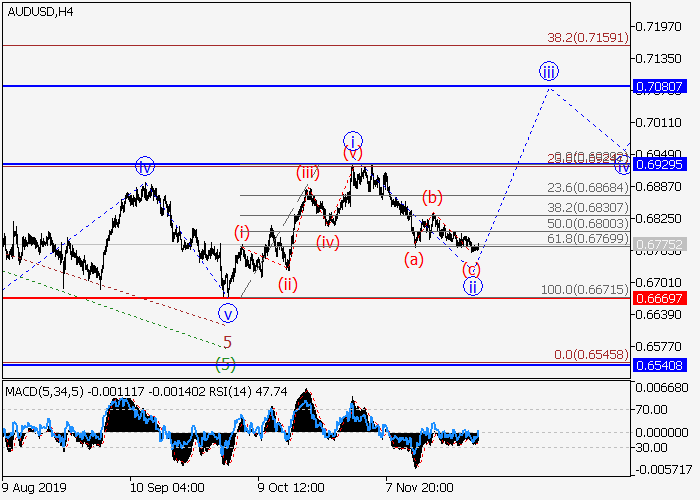Click the red (c) wave label

coord(472,269)
